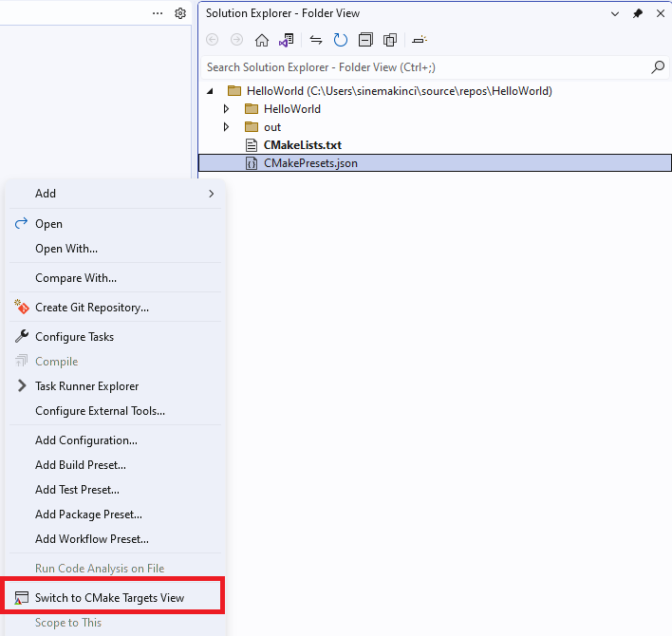The height and width of the screenshot is (636, 672).
Task: Open Task Runner Explorer from context menu
Action: [115, 386]
